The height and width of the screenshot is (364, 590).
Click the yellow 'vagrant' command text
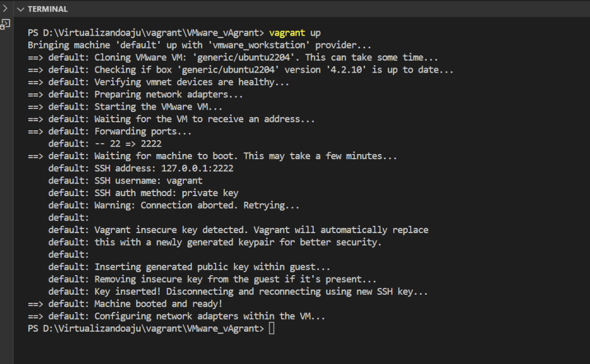point(287,33)
